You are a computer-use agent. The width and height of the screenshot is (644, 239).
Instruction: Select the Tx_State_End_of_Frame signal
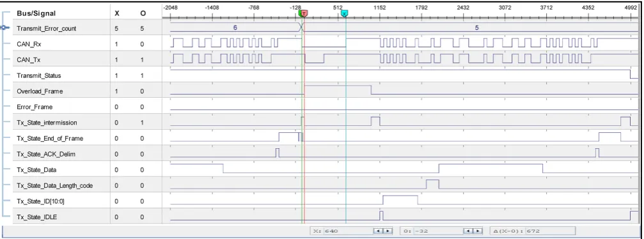point(50,139)
